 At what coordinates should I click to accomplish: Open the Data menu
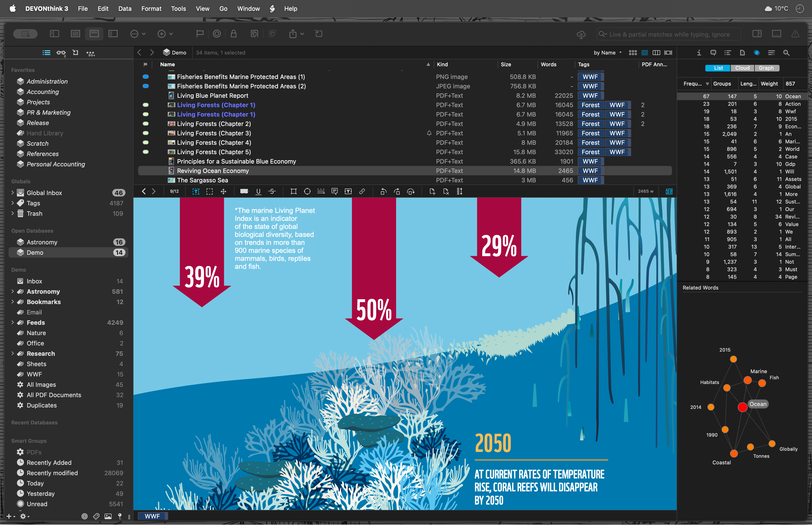click(125, 9)
